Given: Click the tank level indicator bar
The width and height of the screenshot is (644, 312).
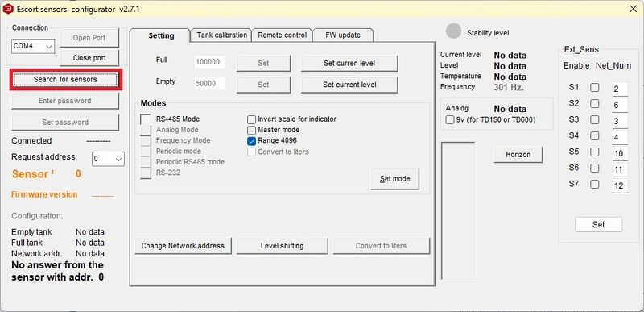Looking at the screenshot, I should (458, 211).
